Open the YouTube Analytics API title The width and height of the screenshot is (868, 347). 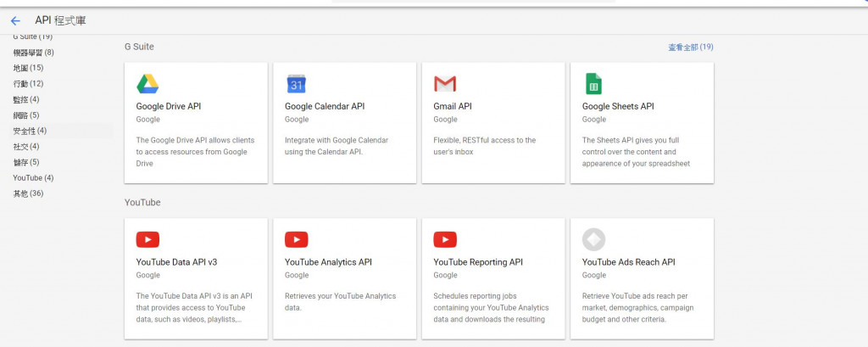point(328,262)
